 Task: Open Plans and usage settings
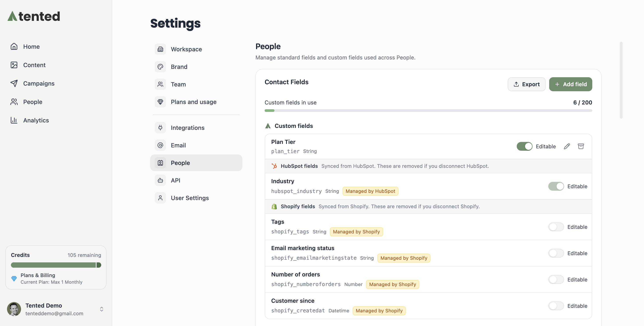[196, 102]
